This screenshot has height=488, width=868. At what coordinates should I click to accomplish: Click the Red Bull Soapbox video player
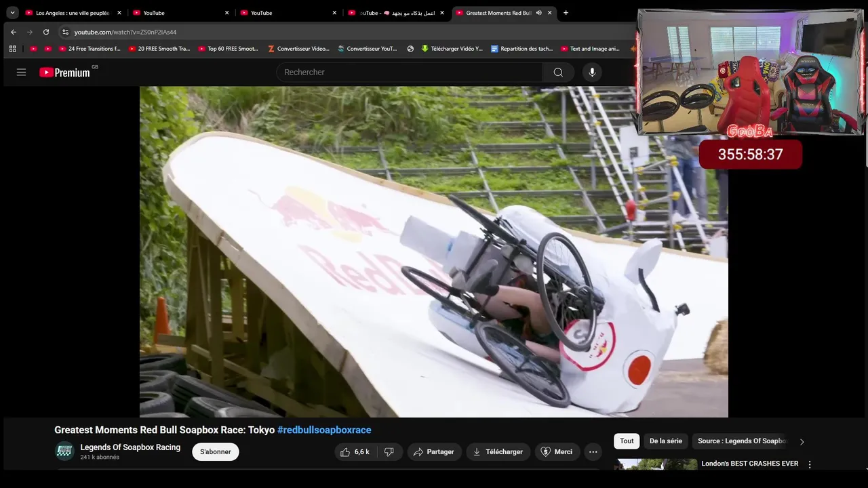pyautogui.click(x=434, y=251)
